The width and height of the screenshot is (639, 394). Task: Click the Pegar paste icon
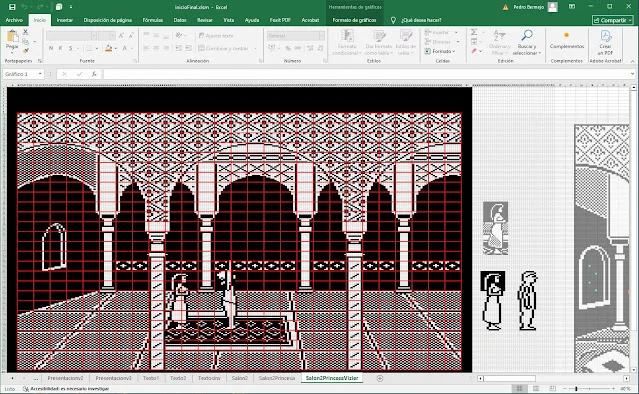point(12,37)
